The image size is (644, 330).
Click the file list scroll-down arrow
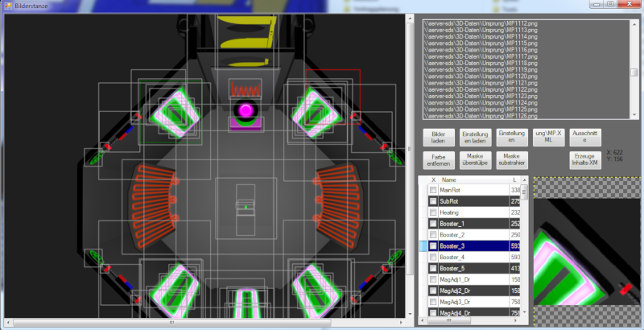coord(634,115)
